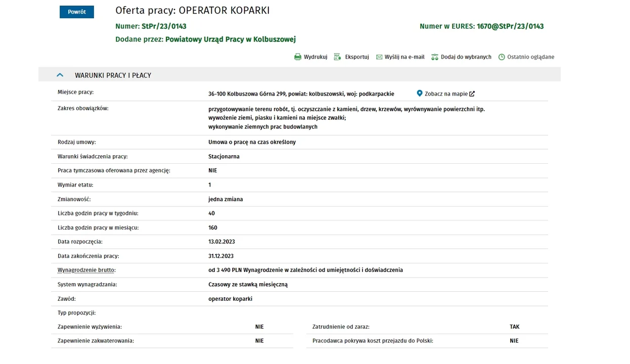Click the monthly hours value 160
The width and height of the screenshot is (630, 364).
click(x=213, y=227)
